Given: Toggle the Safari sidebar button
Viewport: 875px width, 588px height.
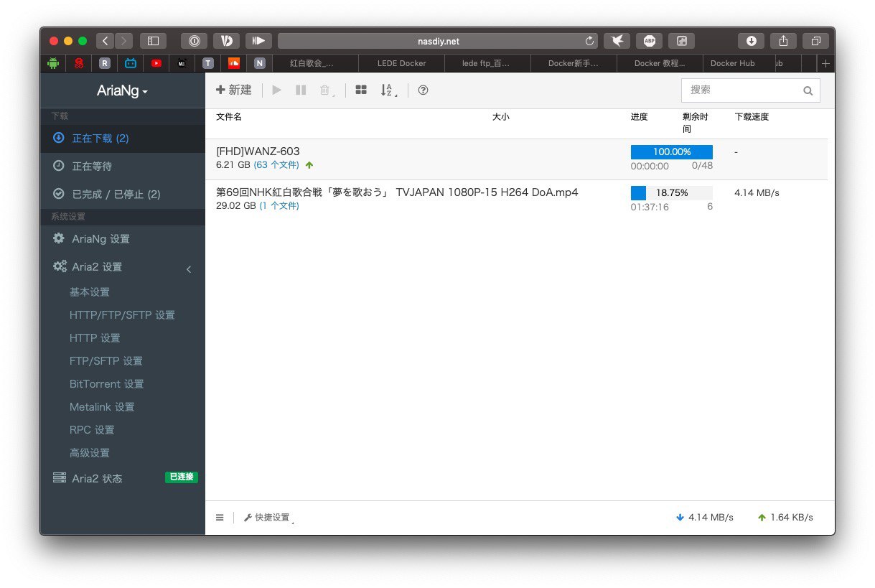Looking at the screenshot, I should tap(153, 41).
